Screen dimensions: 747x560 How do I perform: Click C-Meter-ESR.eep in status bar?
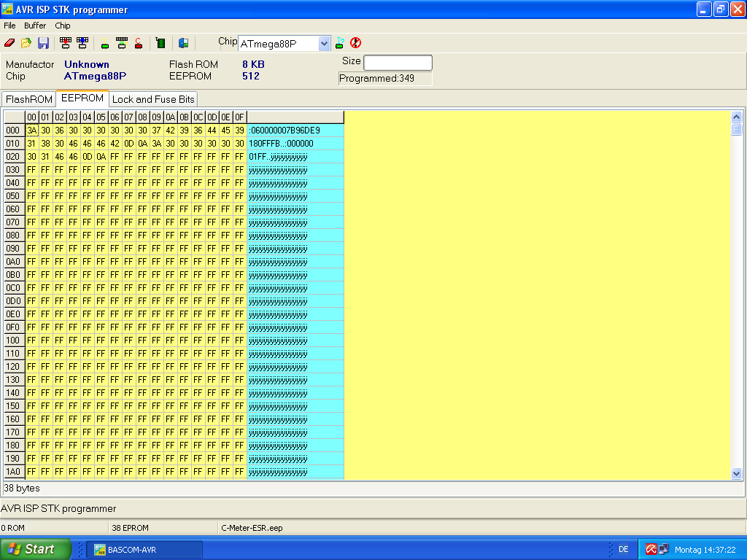point(252,528)
